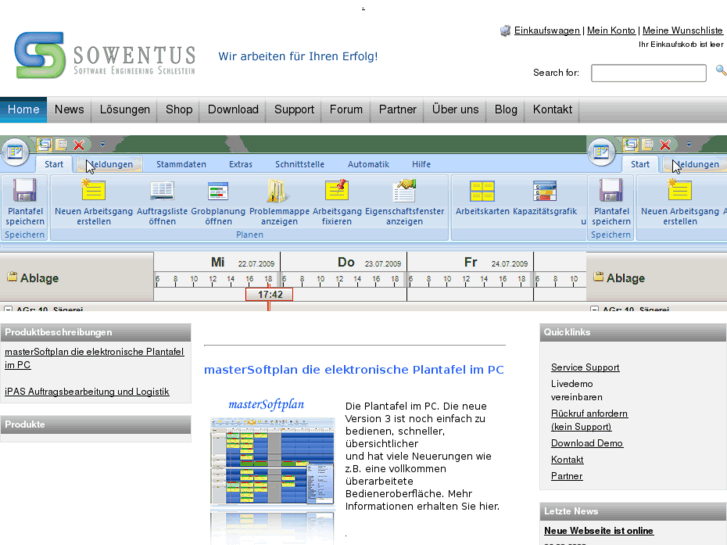
Task: Switch to the Automatik ribbon tab
Action: 369,164
